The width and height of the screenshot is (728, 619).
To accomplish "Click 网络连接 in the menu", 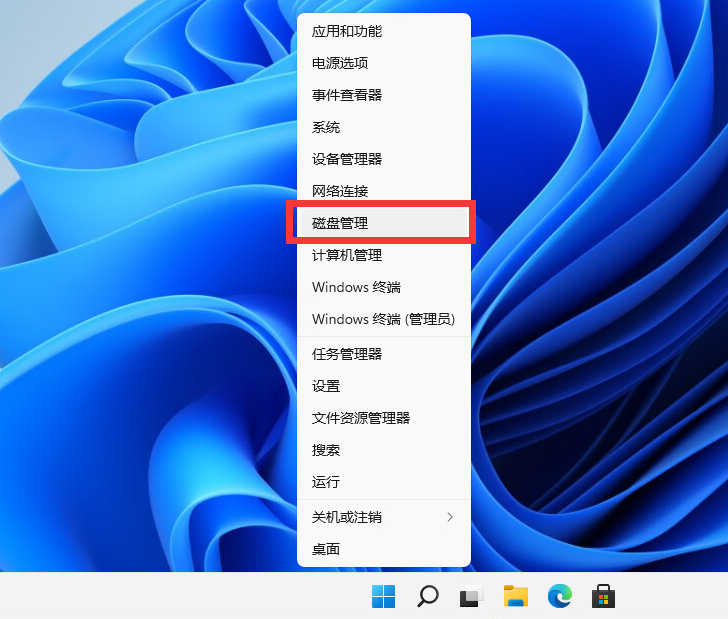I will tap(340, 191).
